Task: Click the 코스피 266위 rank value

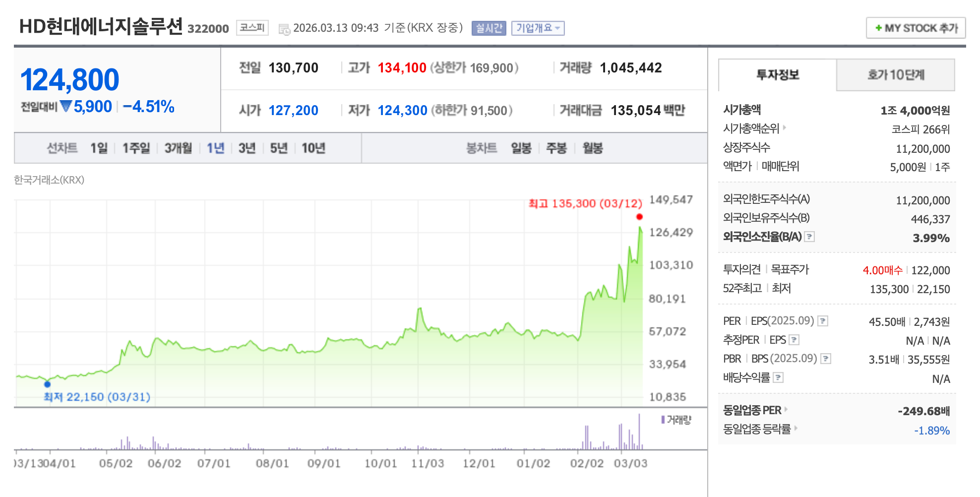Action: coord(920,129)
